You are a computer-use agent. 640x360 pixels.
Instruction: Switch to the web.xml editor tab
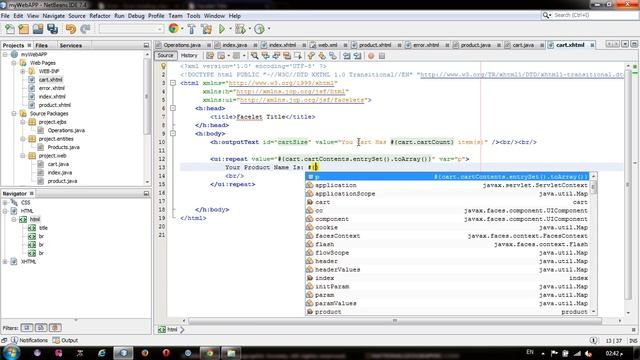coord(327,45)
